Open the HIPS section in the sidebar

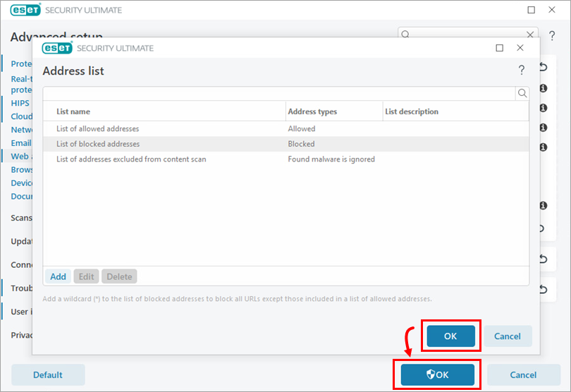tap(20, 103)
